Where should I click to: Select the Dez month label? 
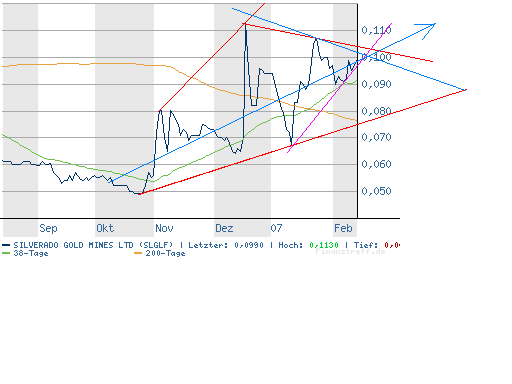tap(224, 228)
